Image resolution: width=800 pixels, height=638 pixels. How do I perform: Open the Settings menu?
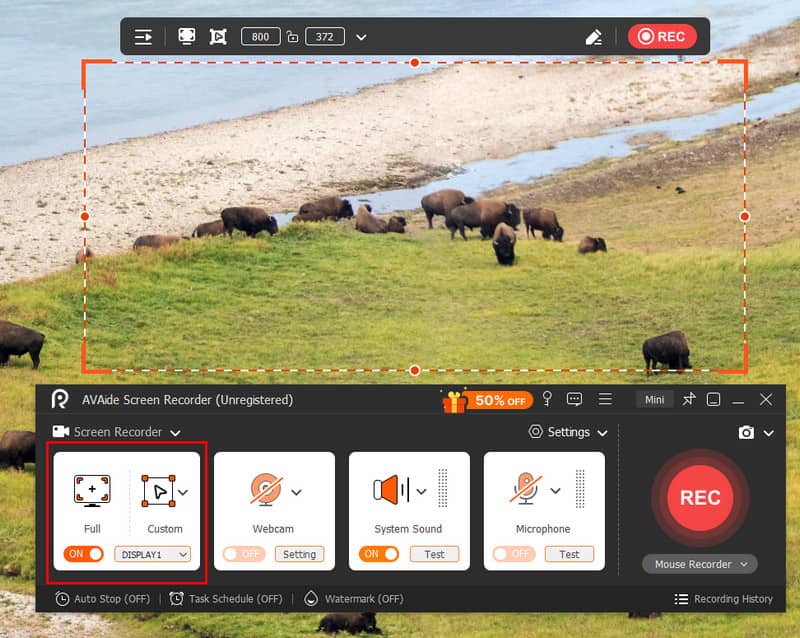point(568,432)
